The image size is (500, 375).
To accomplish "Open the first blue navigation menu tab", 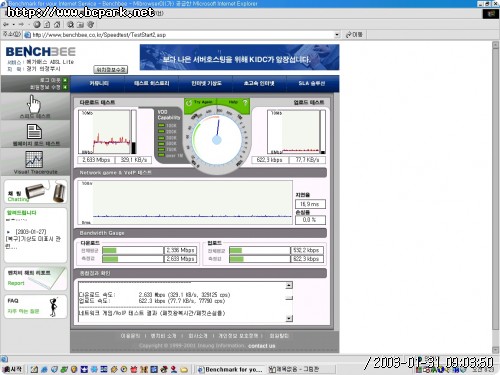I will 98,83.
